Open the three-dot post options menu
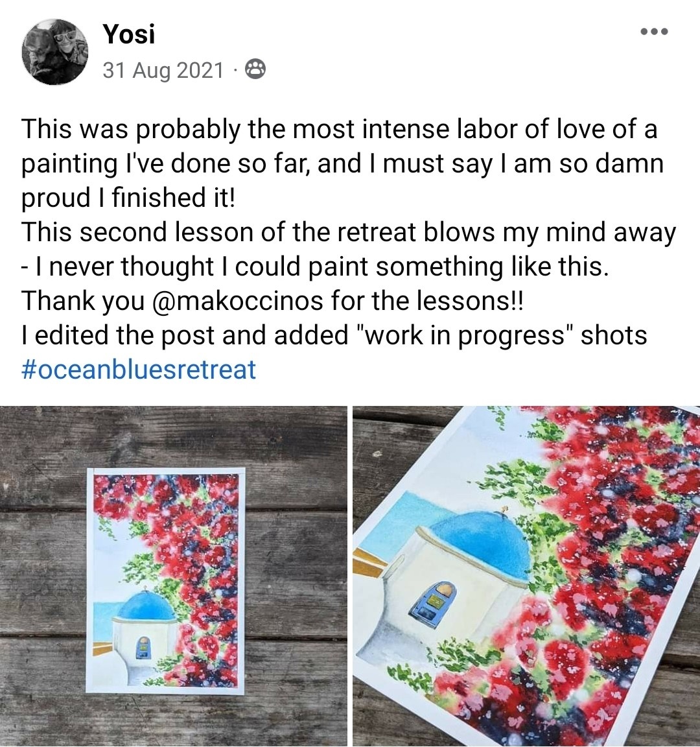Screen dimensions: 700x747 (x=653, y=31)
